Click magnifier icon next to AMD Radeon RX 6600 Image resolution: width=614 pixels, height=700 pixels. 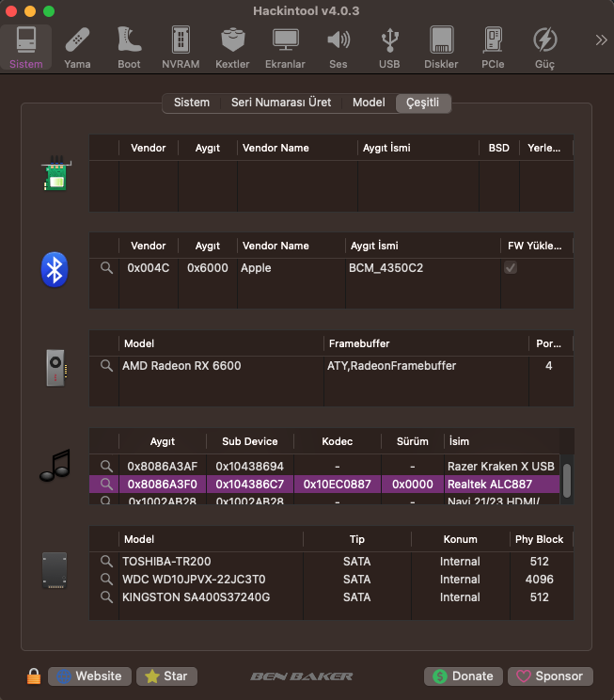click(107, 366)
